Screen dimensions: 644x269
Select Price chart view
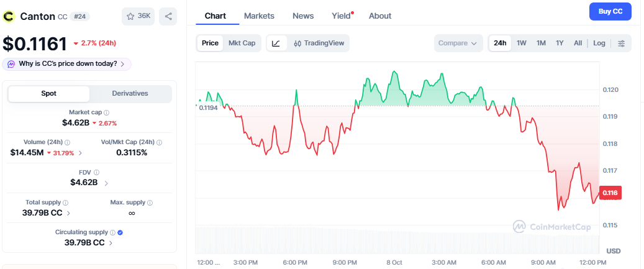pos(210,43)
